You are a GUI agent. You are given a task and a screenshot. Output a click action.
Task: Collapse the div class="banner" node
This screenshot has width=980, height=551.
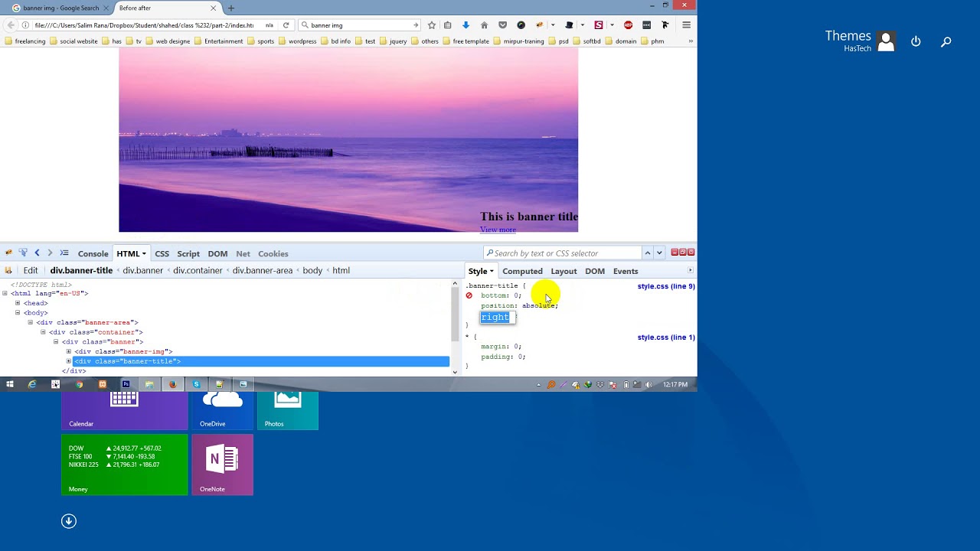[56, 341]
